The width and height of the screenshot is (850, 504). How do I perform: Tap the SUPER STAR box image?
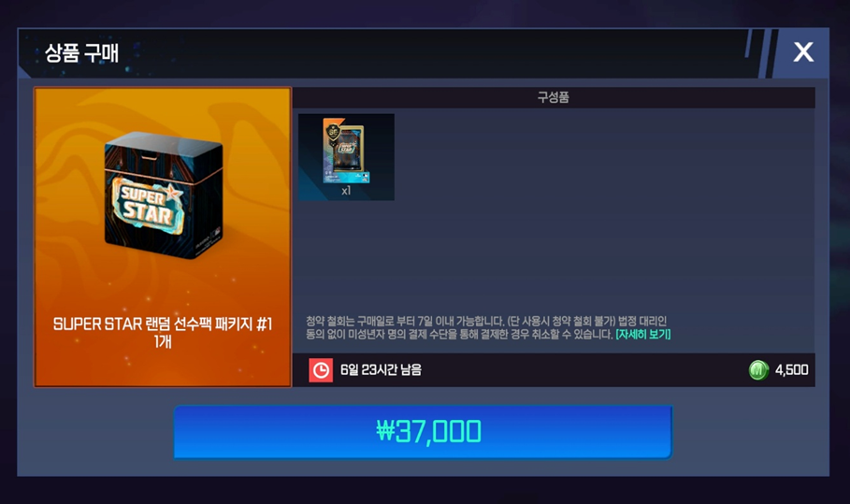click(x=163, y=195)
